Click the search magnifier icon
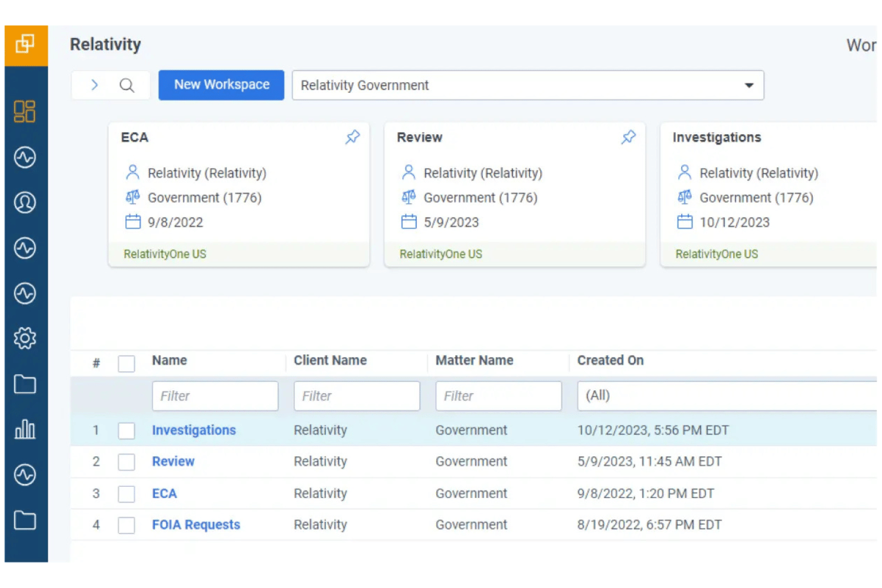This screenshot has width=882, height=588. click(127, 85)
